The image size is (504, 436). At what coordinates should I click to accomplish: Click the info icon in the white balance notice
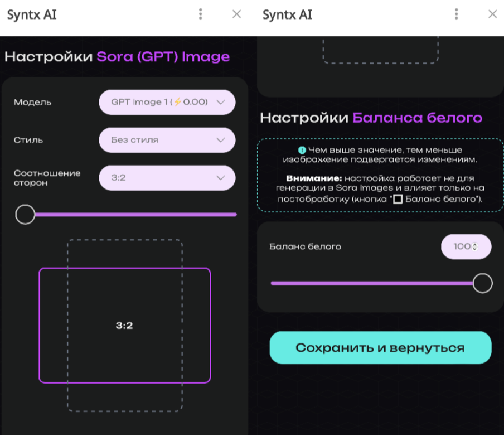tap(302, 150)
